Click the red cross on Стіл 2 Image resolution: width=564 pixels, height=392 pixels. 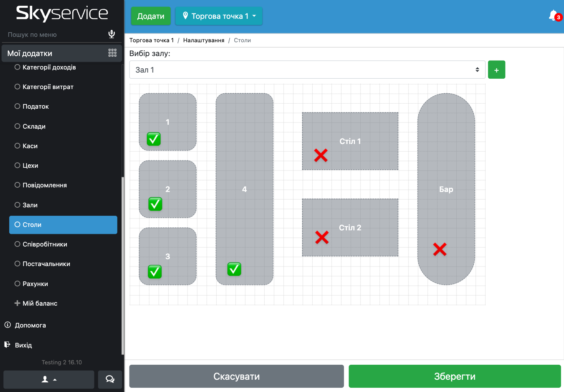(x=322, y=237)
